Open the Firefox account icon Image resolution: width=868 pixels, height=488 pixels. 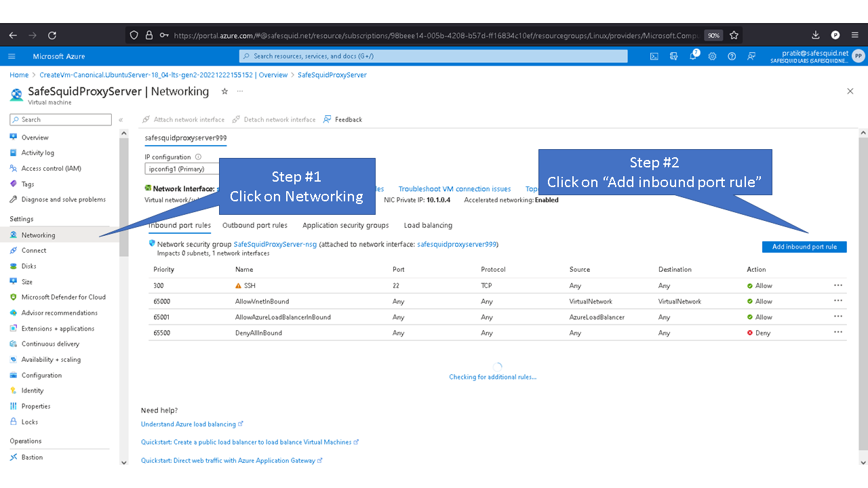835,35
